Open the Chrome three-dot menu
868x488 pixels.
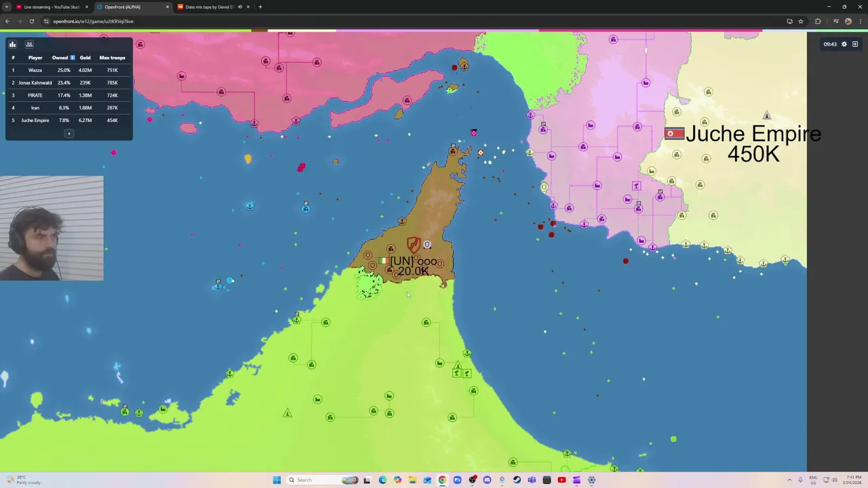[860, 21]
